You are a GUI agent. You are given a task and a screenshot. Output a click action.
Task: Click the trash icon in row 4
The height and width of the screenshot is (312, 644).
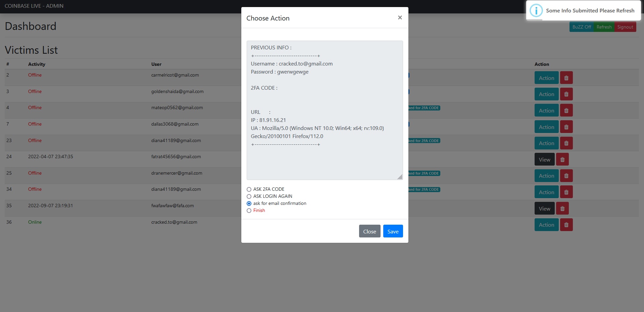pyautogui.click(x=566, y=110)
